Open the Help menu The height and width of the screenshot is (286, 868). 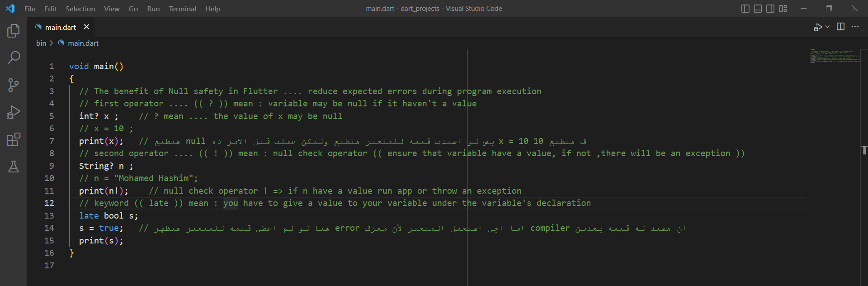(212, 9)
